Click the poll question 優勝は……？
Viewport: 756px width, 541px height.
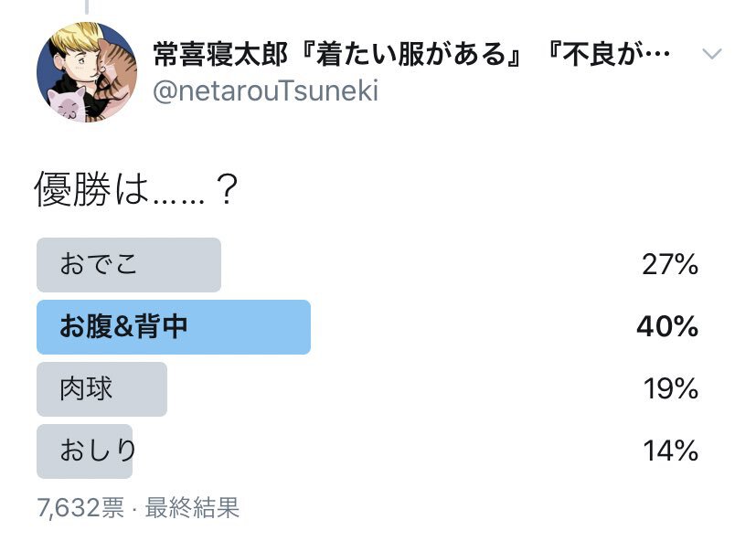(137, 191)
